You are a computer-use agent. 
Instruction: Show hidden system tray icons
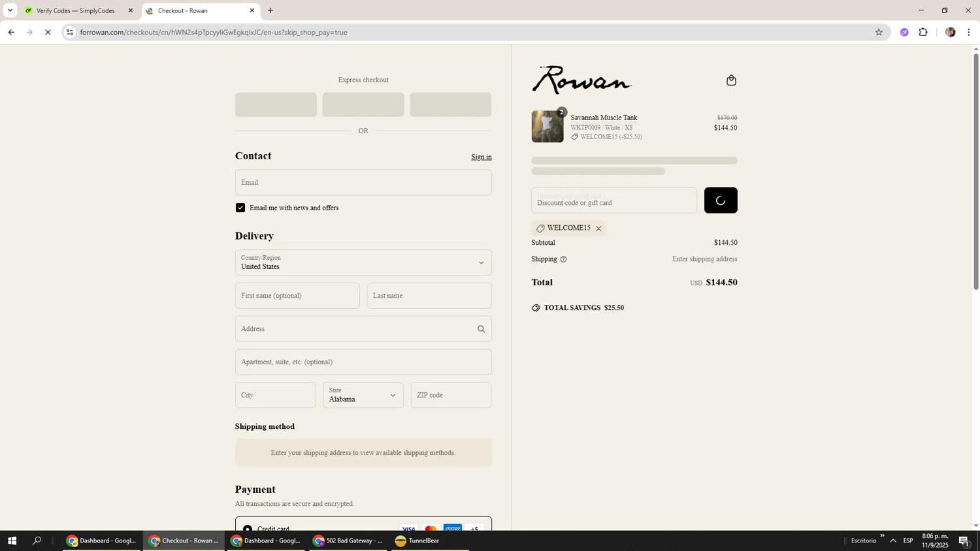coord(893,541)
